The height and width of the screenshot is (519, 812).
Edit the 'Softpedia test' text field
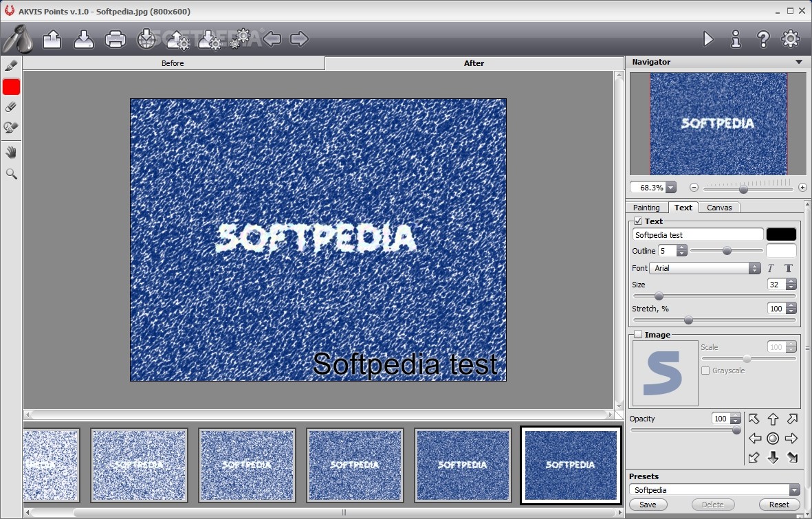(x=698, y=234)
